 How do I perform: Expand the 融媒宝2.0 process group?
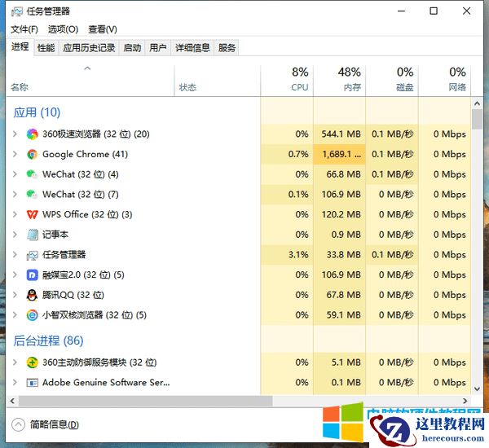tap(15, 275)
